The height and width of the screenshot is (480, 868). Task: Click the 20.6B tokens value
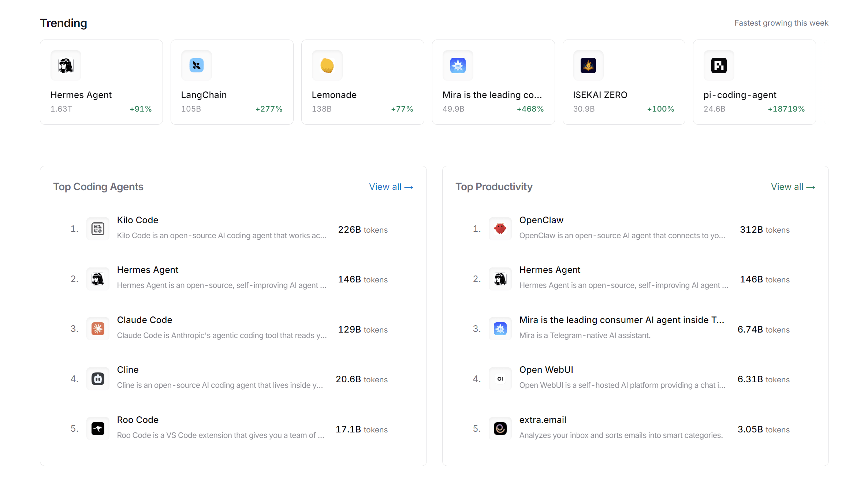pyautogui.click(x=362, y=379)
